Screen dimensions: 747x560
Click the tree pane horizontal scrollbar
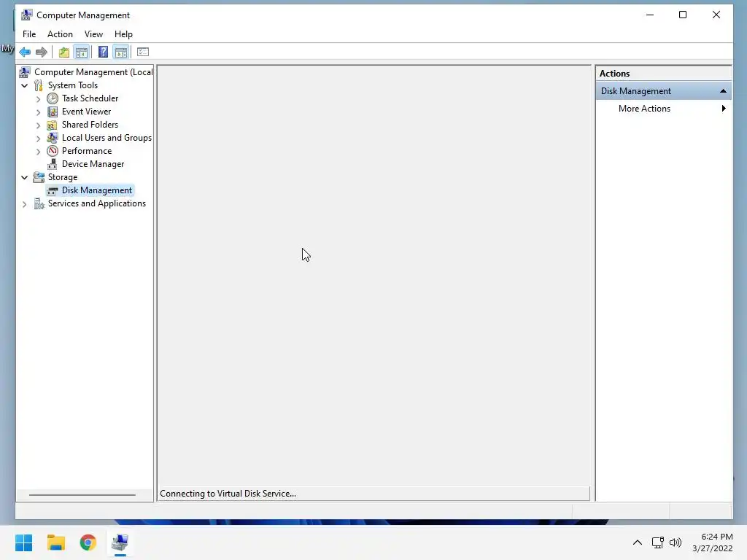[82, 495]
